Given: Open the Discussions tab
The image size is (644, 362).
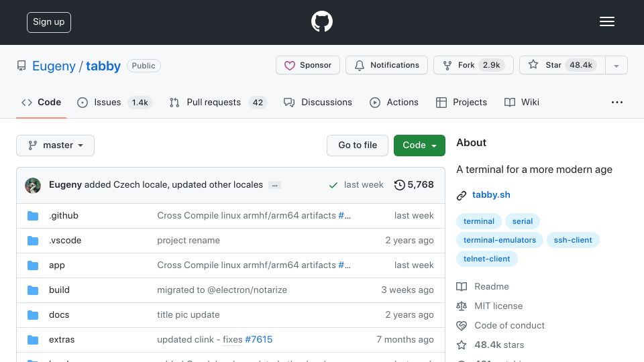Looking at the screenshot, I should [x=318, y=102].
